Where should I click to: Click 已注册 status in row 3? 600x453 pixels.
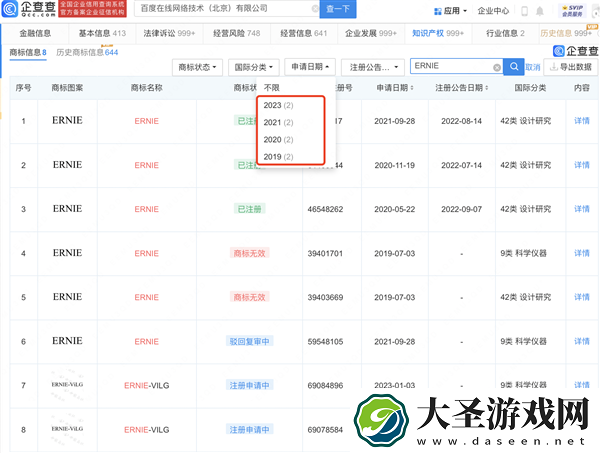[249, 209]
